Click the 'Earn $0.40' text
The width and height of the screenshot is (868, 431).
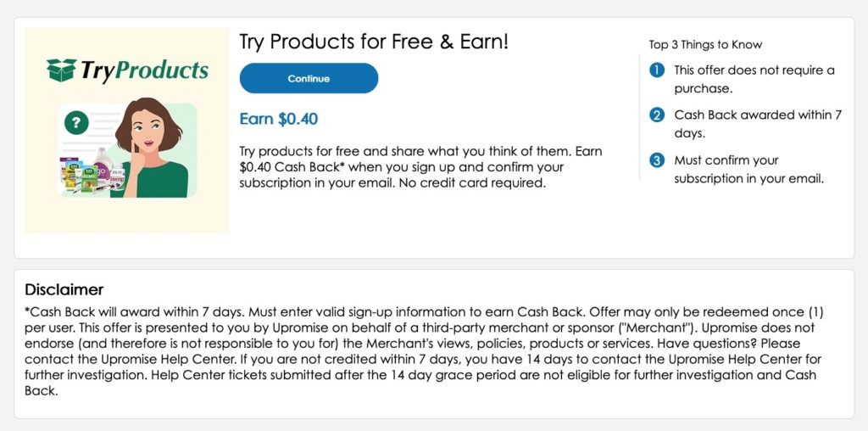[x=278, y=119]
